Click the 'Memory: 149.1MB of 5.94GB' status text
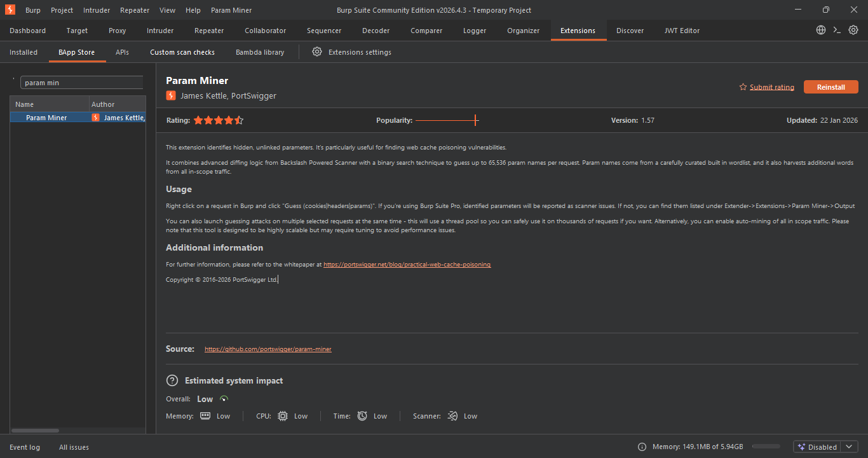The width and height of the screenshot is (868, 458). click(x=698, y=447)
